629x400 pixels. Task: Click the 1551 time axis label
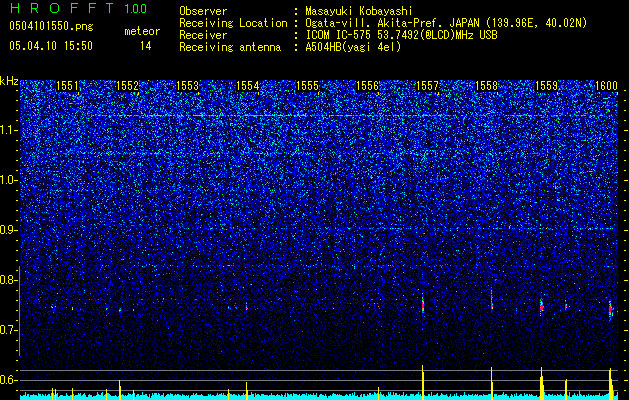pyautogui.click(x=67, y=85)
